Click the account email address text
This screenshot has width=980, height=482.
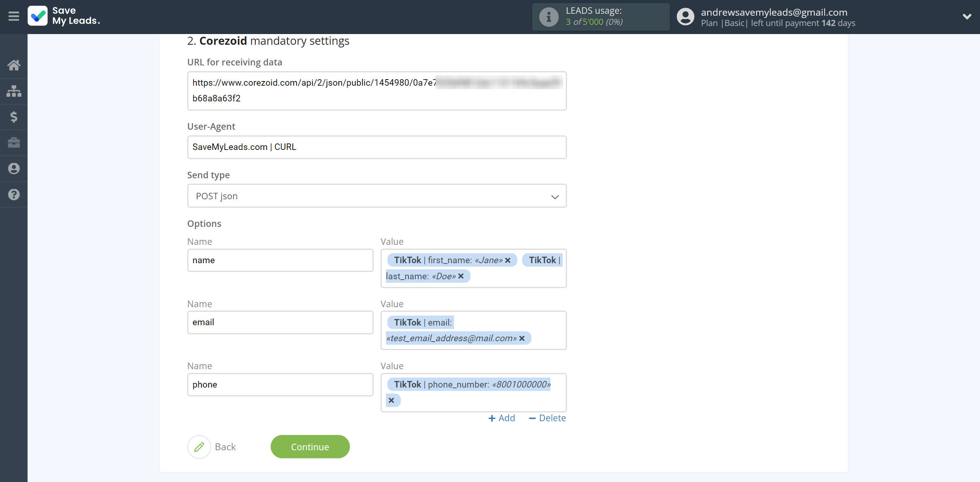click(774, 12)
